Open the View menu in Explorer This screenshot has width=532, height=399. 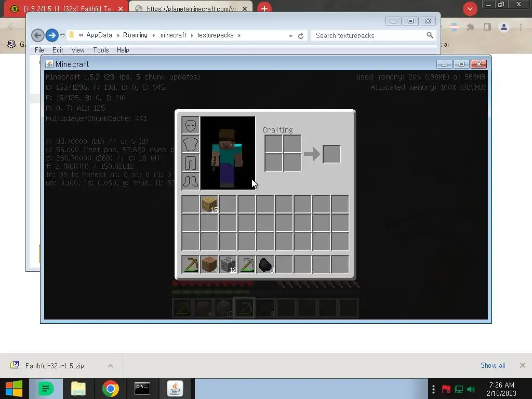coord(78,50)
